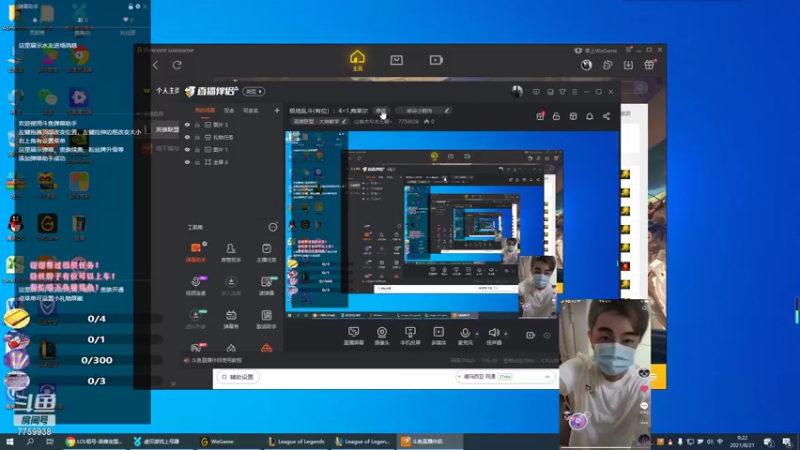
Task: Add a 摄像头 camera source
Action: coord(382,336)
